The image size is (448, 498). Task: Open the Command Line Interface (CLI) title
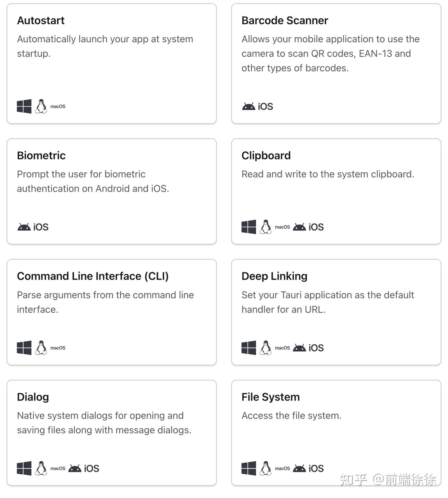pyautogui.click(x=93, y=276)
